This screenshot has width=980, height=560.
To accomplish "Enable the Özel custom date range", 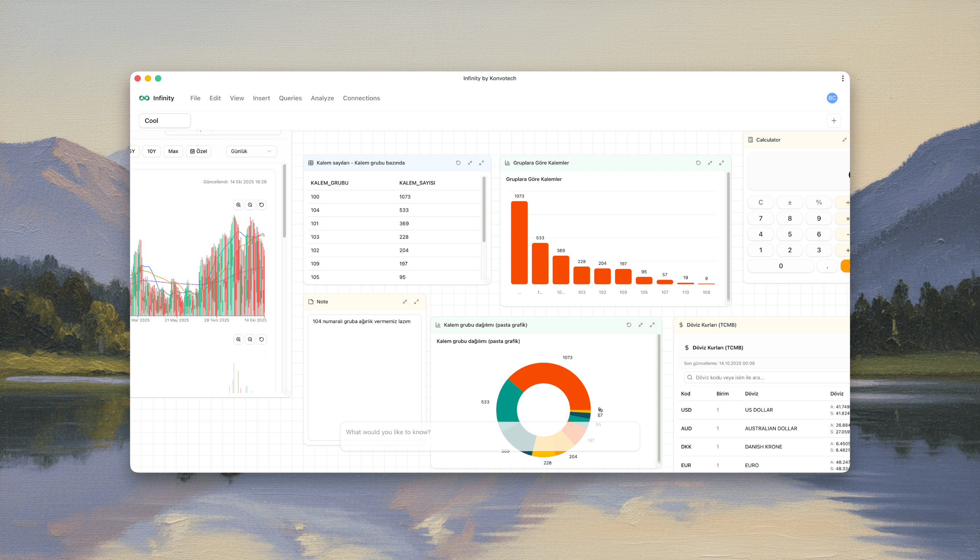I will pyautogui.click(x=198, y=151).
